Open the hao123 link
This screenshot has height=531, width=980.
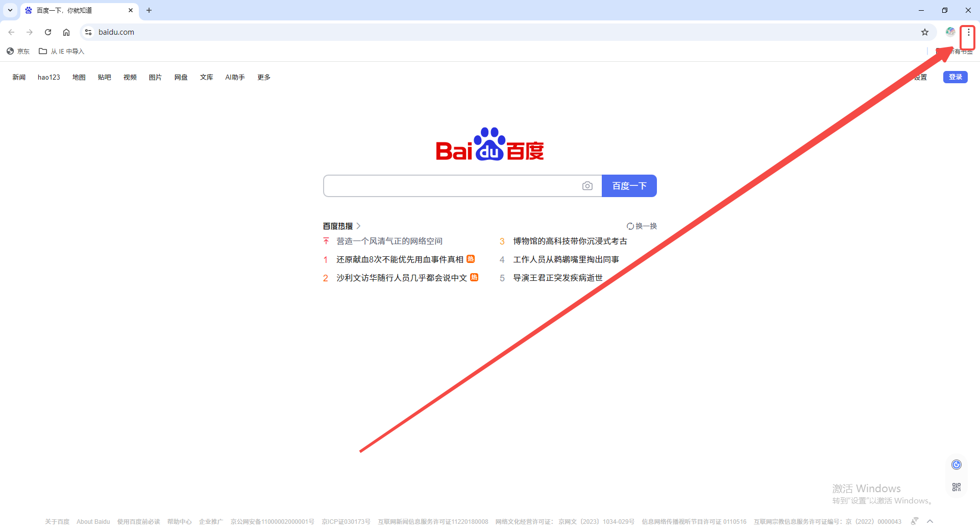click(49, 77)
